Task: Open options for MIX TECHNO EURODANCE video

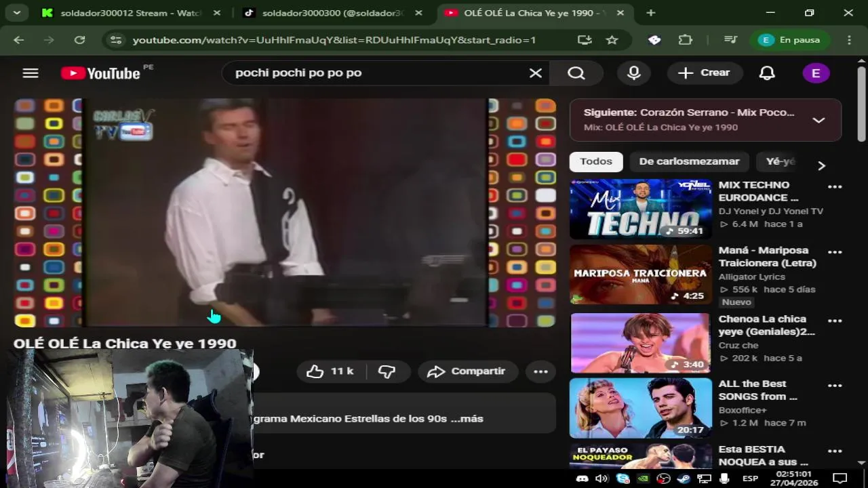Action: 835,187
